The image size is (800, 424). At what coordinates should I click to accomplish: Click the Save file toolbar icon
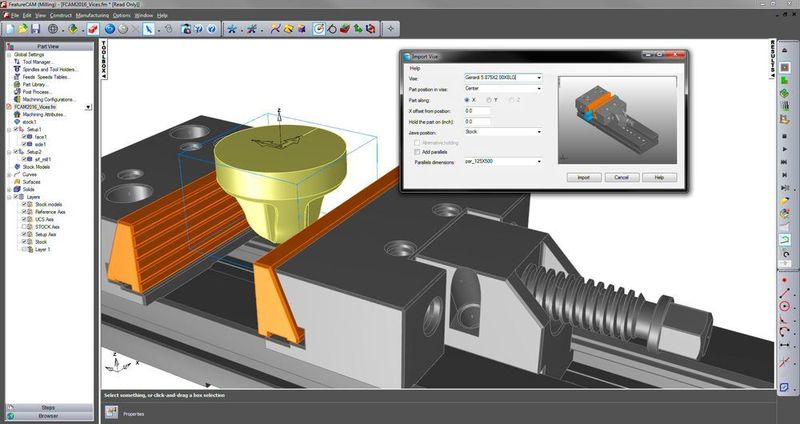(37, 28)
